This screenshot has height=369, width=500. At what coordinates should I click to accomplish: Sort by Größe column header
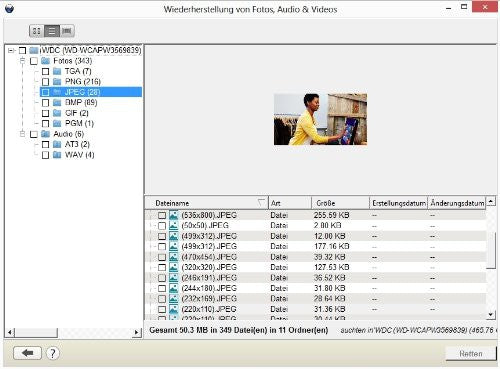340,203
